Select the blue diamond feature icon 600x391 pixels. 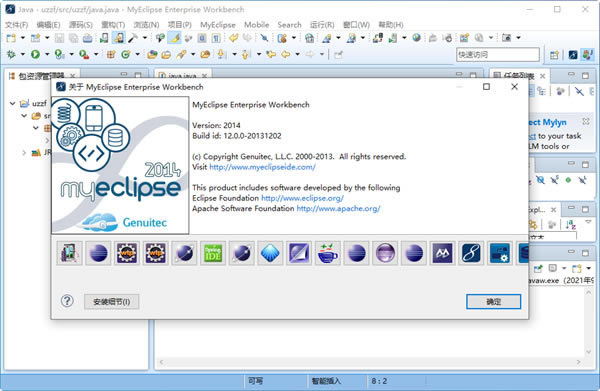click(x=271, y=253)
